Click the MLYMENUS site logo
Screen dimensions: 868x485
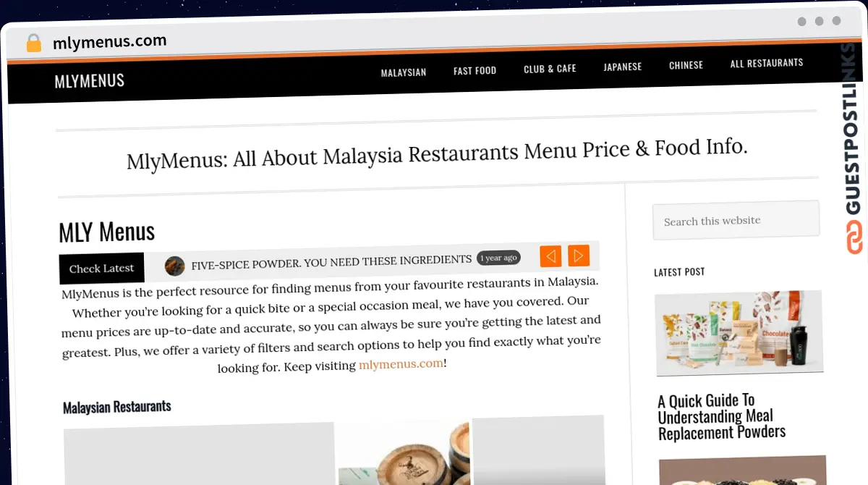pos(90,80)
